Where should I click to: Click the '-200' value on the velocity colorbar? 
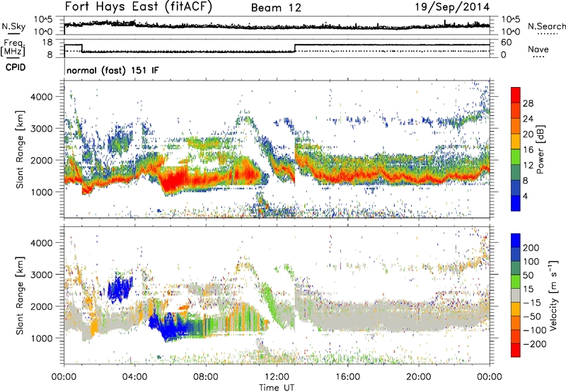click(x=535, y=344)
